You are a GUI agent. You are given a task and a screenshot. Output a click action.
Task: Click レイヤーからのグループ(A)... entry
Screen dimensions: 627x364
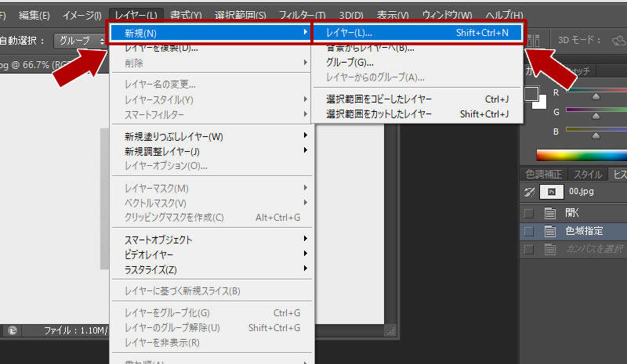(x=417, y=77)
